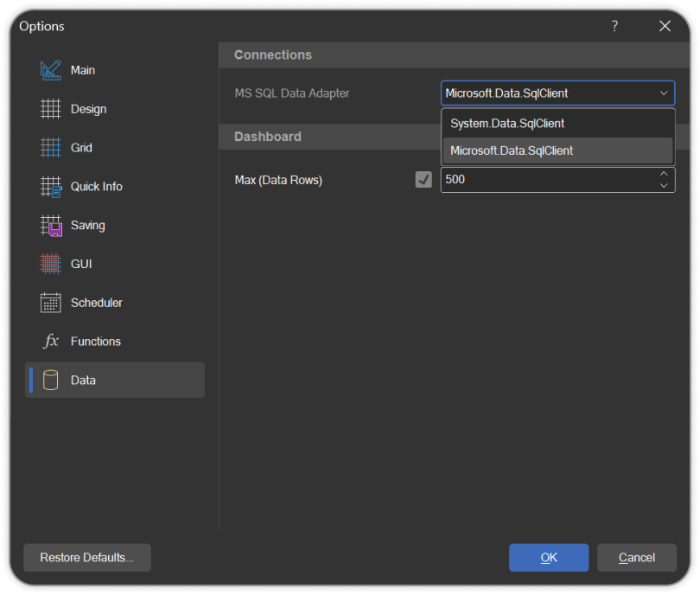700x595 pixels.
Task: Open the Quick Info icon
Action: [51, 187]
